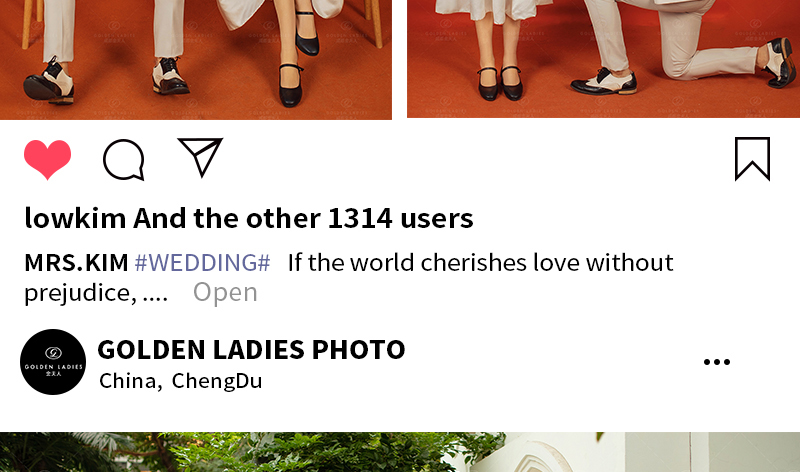Viewport: 800px width, 472px height.
Task: Select the China, ChengDu location tag
Action: point(181,381)
